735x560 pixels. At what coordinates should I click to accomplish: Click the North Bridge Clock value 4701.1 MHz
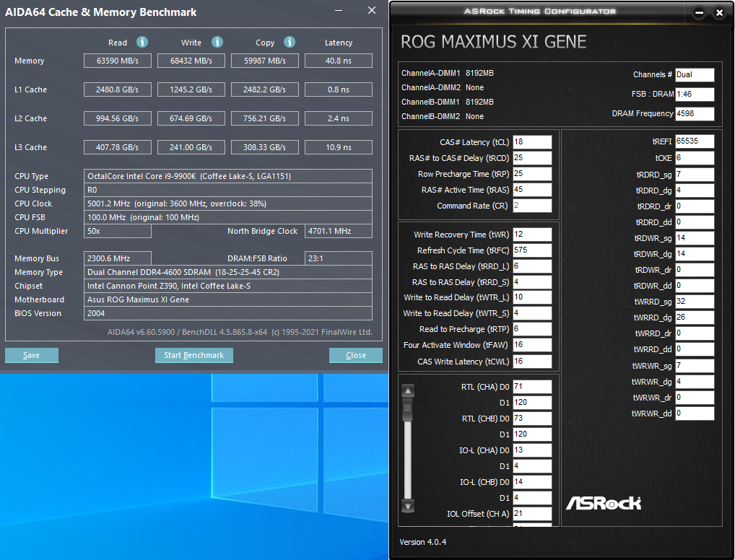[x=339, y=231]
